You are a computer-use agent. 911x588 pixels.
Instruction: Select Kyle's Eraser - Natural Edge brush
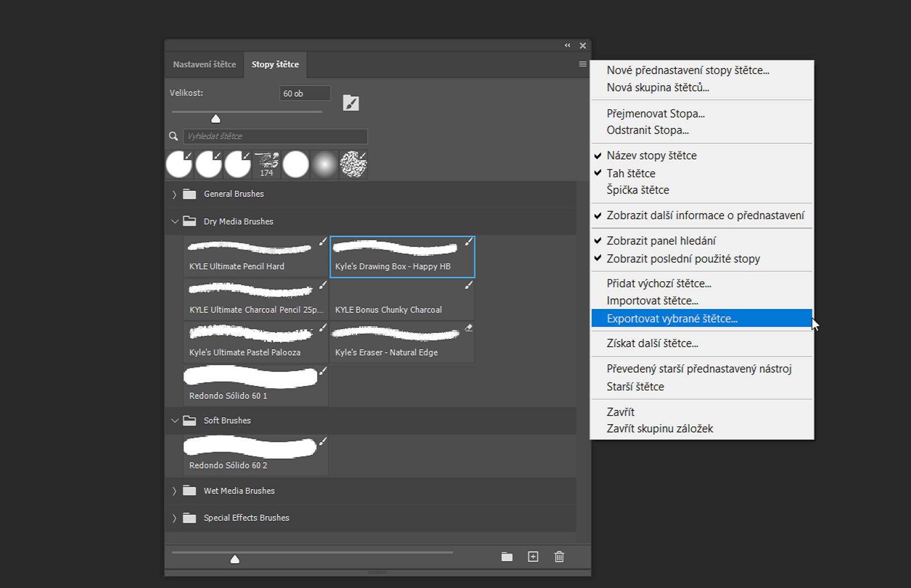point(402,343)
